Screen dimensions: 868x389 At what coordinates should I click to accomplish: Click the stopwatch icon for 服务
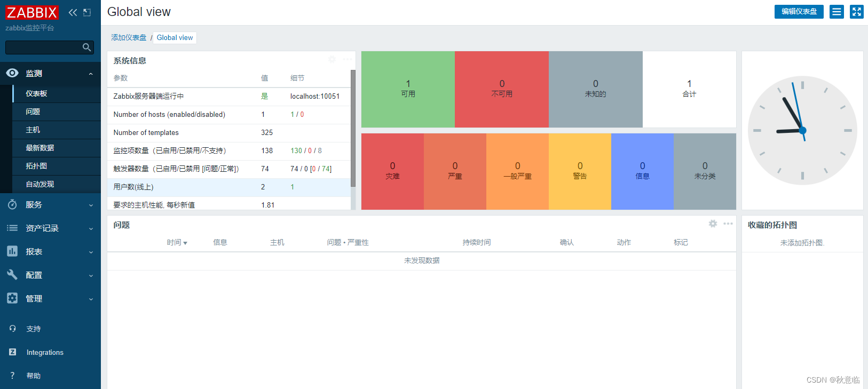(12, 204)
